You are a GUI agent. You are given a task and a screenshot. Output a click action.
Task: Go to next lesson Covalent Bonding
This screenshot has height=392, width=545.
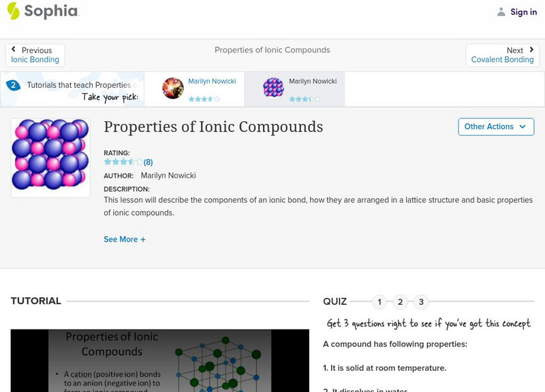[x=502, y=60]
